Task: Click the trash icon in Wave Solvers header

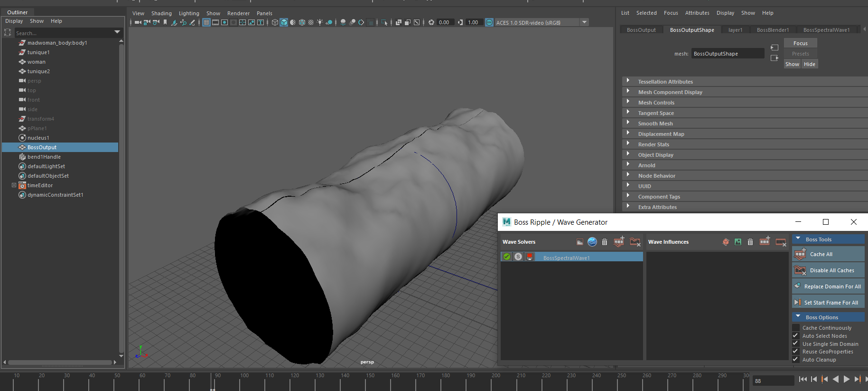Action: [x=605, y=242]
